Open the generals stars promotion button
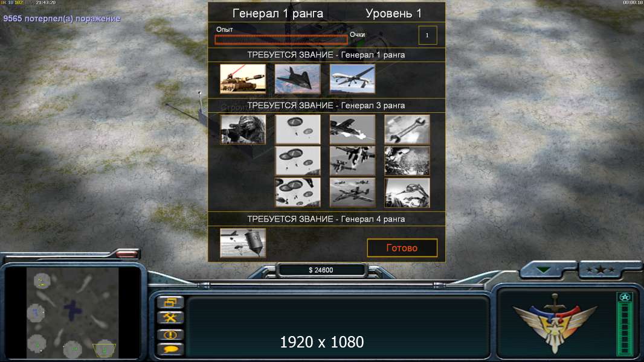 601,270
